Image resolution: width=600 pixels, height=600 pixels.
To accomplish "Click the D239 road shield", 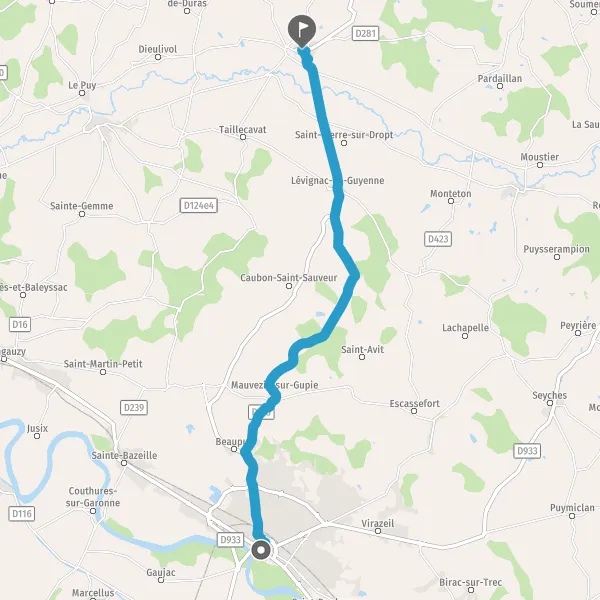I will (x=134, y=408).
